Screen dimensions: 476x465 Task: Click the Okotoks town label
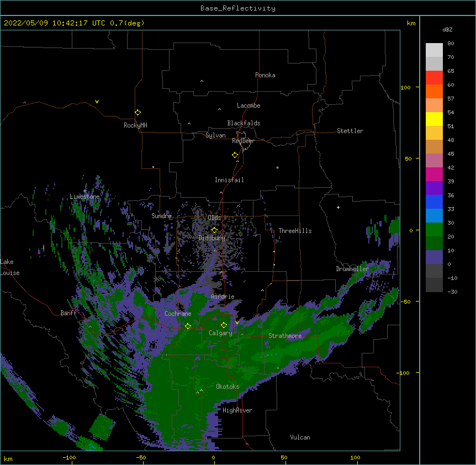click(228, 387)
